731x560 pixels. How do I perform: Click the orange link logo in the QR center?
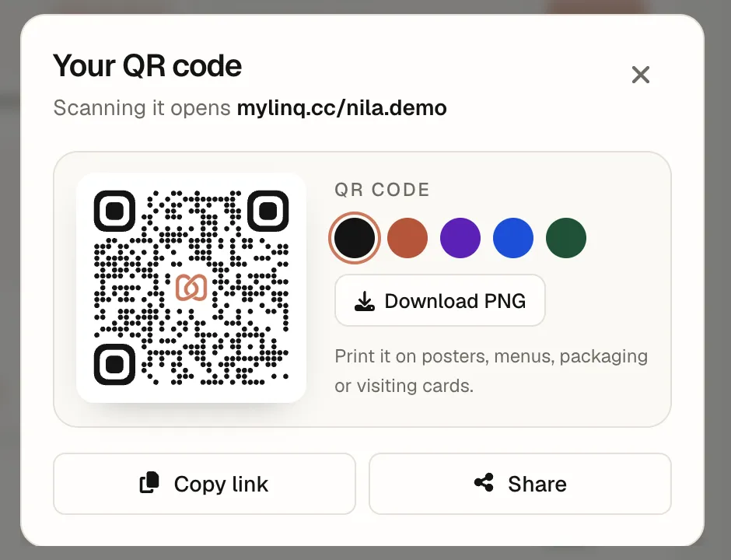point(191,288)
